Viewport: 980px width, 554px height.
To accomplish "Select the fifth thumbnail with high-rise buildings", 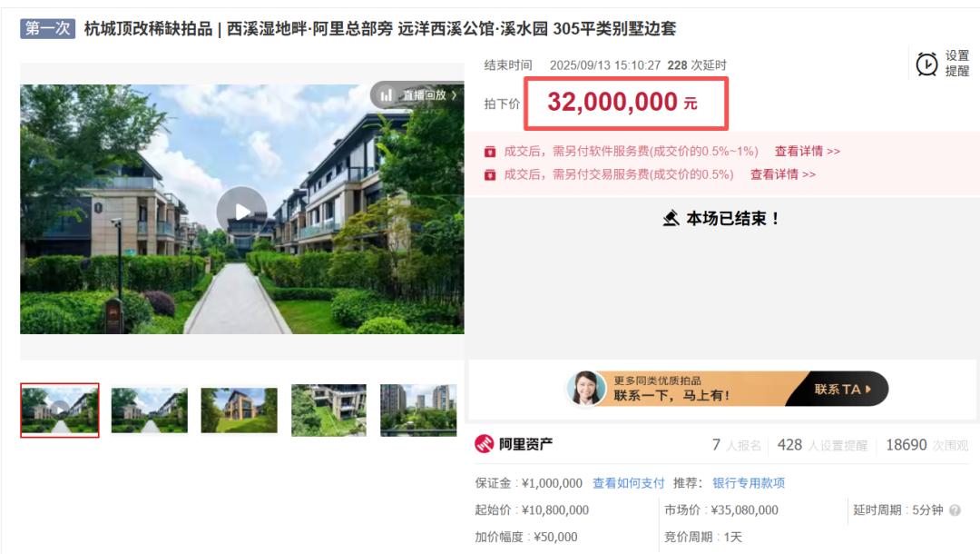I will click(x=418, y=411).
